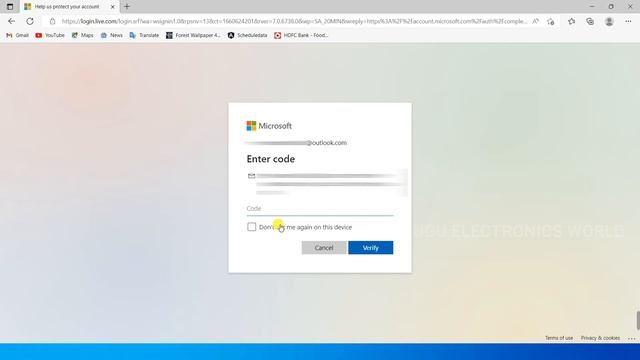Open the News bookmark

(111, 36)
